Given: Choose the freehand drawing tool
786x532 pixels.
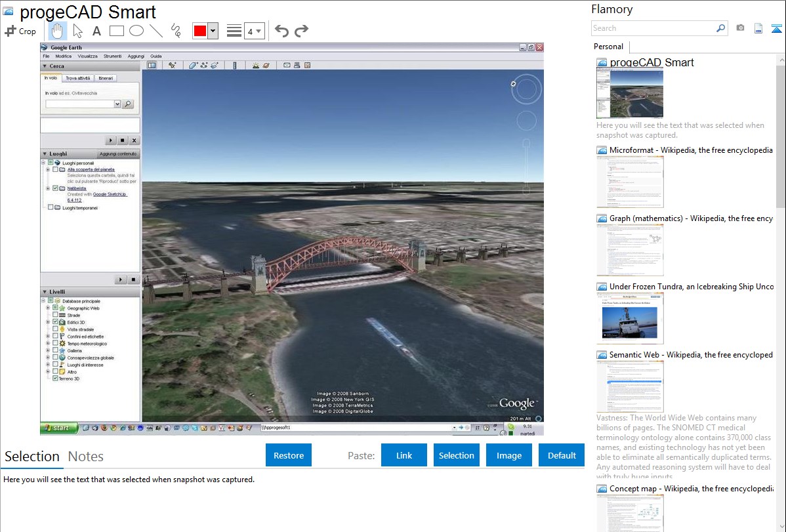Looking at the screenshot, I should 176,31.
